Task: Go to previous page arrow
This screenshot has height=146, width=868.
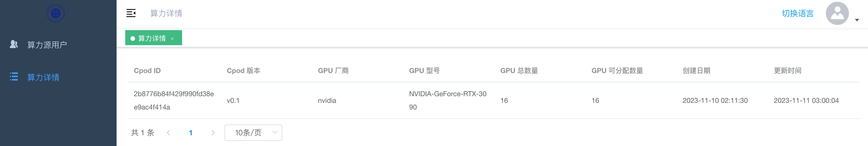Action: tap(168, 133)
